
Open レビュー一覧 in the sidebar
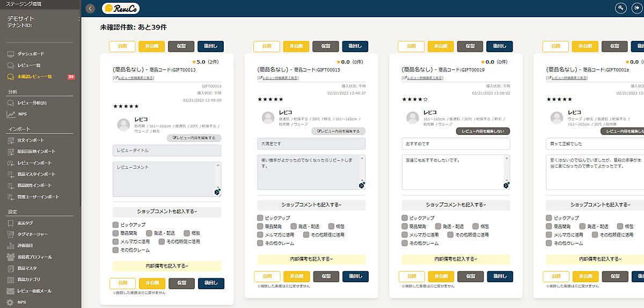[x=30, y=65]
